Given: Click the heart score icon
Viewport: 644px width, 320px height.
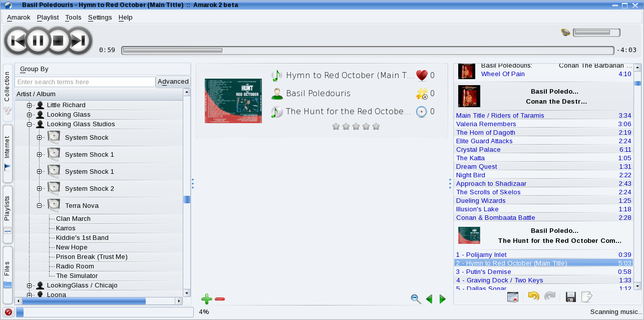Looking at the screenshot, I should point(422,76).
